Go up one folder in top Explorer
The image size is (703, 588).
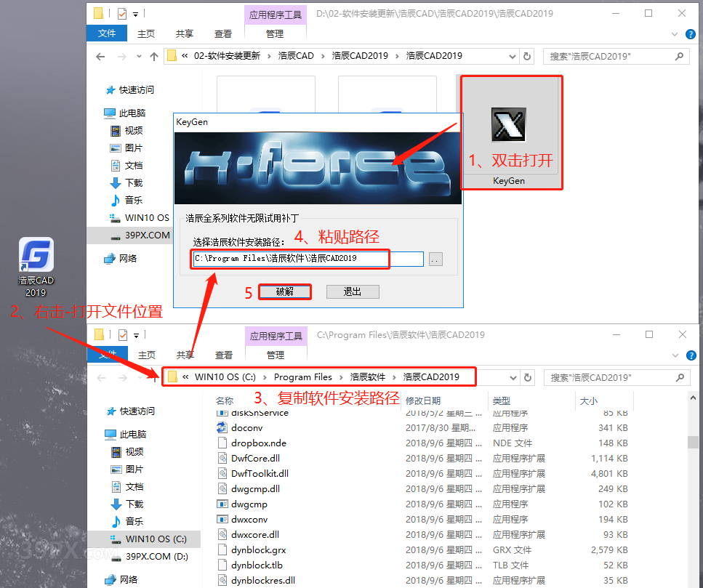[154, 57]
